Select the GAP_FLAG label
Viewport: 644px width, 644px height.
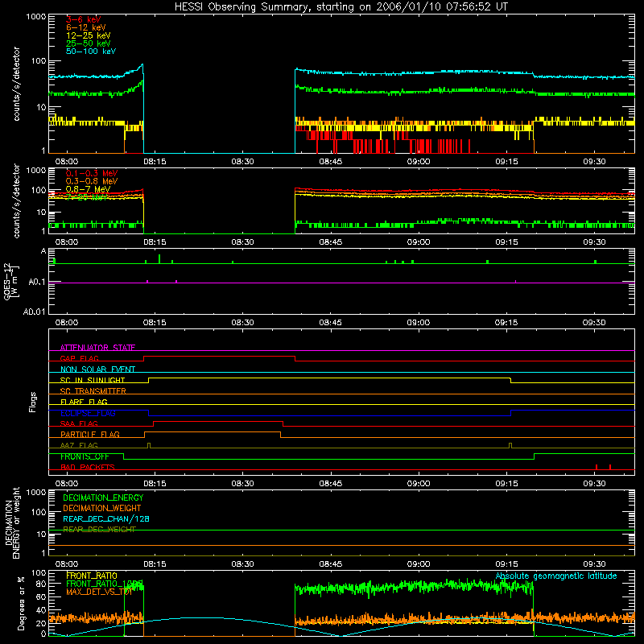(79, 358)
